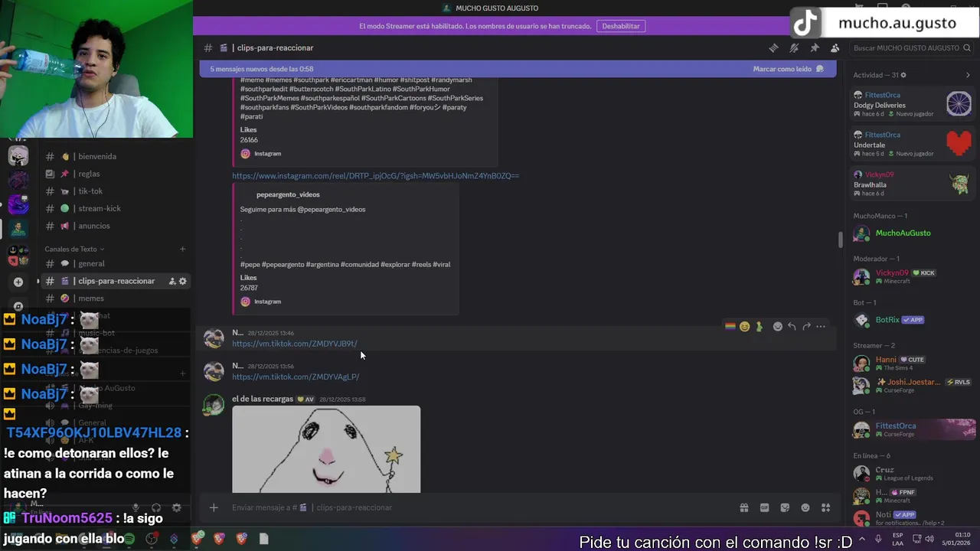
Task: React with the laughing face emoji
Action: pos(744,326)
